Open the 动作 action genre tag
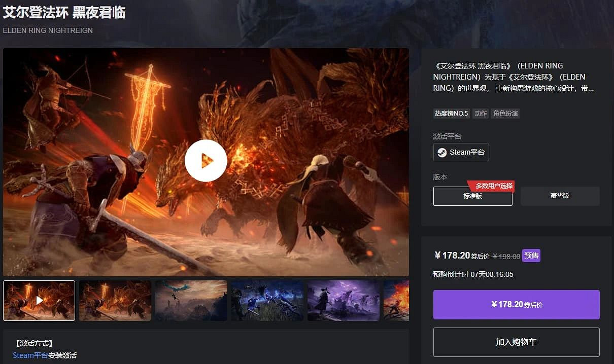 point(481,114)
